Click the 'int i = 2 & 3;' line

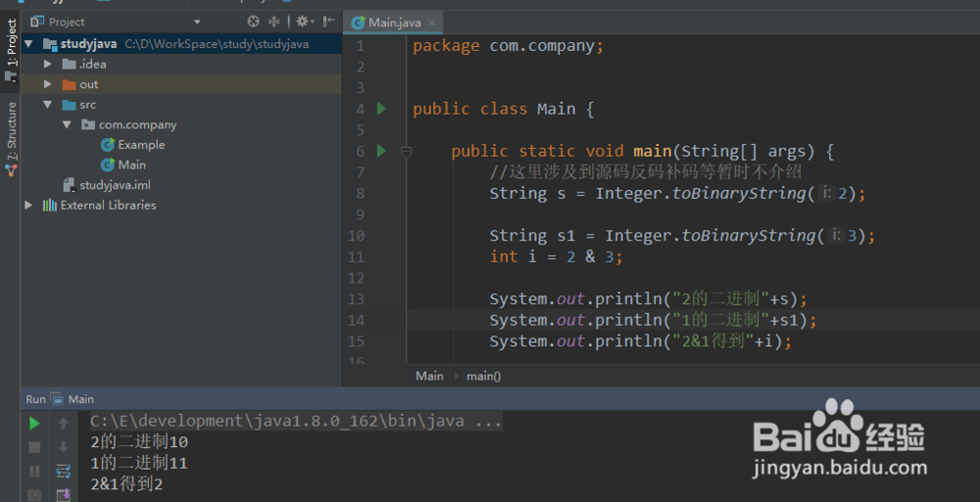[x=557, y=257]
